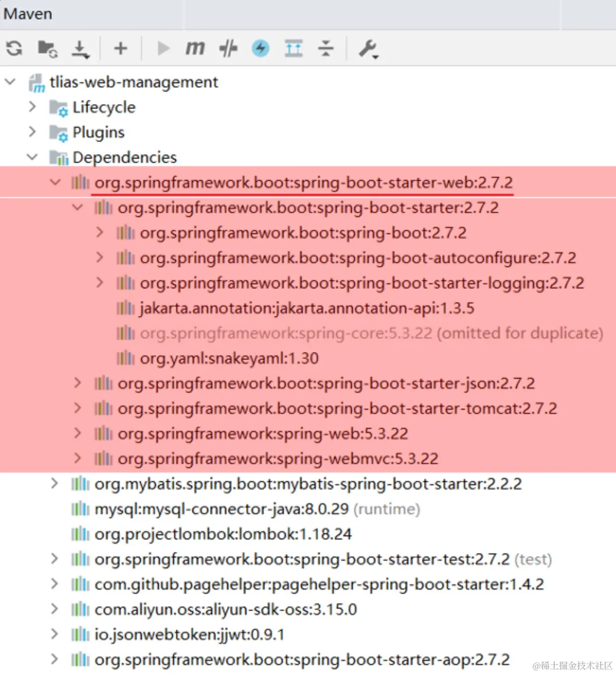Toggle Offline Mode lightning icon
This screenshot has width=616, height=674.
(260, 49)
